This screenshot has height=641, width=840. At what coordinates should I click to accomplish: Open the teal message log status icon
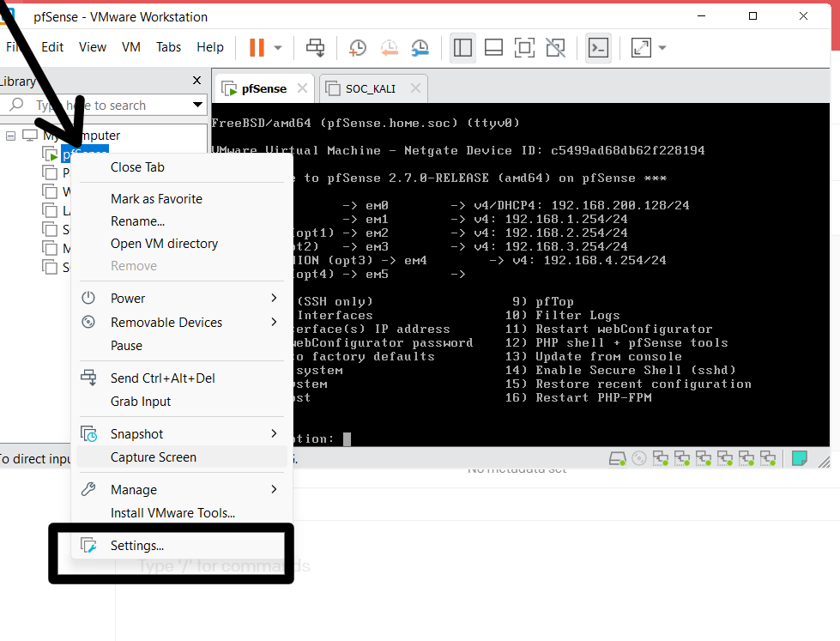[x=800, y=459]
